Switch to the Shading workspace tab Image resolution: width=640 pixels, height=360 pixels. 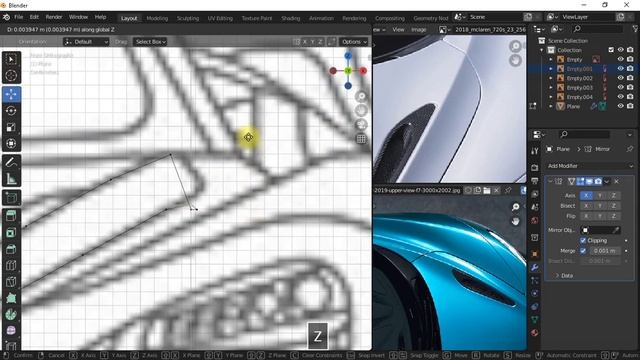(291, 18)
